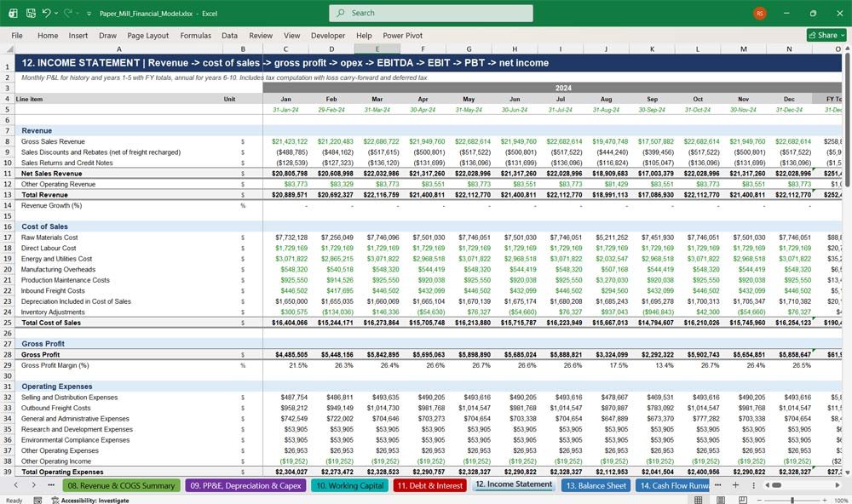Add a new sheet with plus icon

click(735, 485)
